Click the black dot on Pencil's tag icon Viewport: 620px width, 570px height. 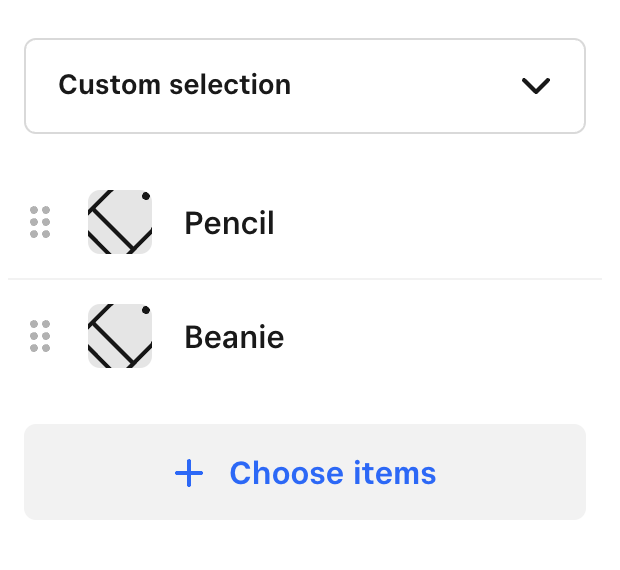(146, 196)
